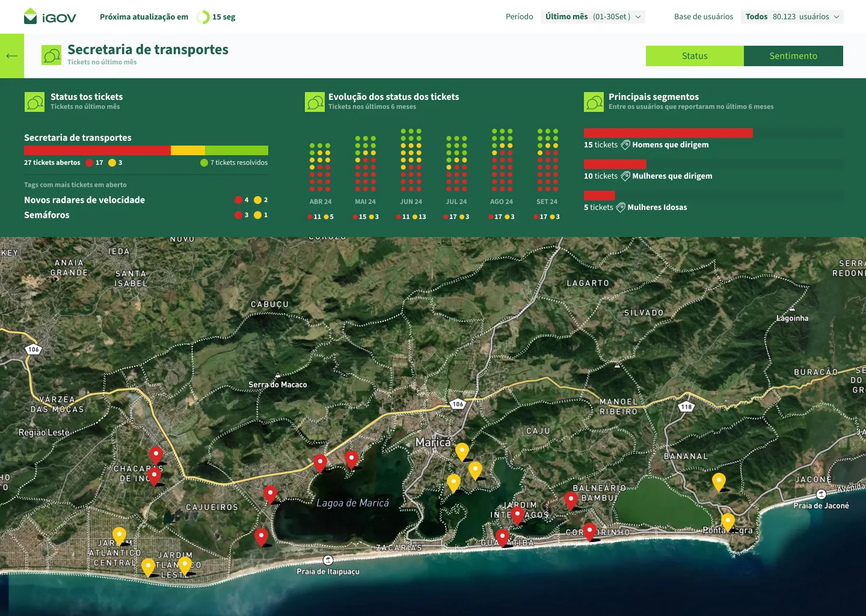The width and height of the screenshot is (866, 616).
Task: Click the Serra do Macaco map label
Action: (x=278, y=385)
